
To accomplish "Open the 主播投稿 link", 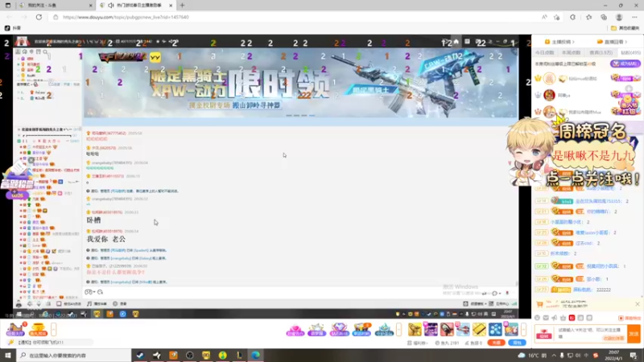I will 559,42.
